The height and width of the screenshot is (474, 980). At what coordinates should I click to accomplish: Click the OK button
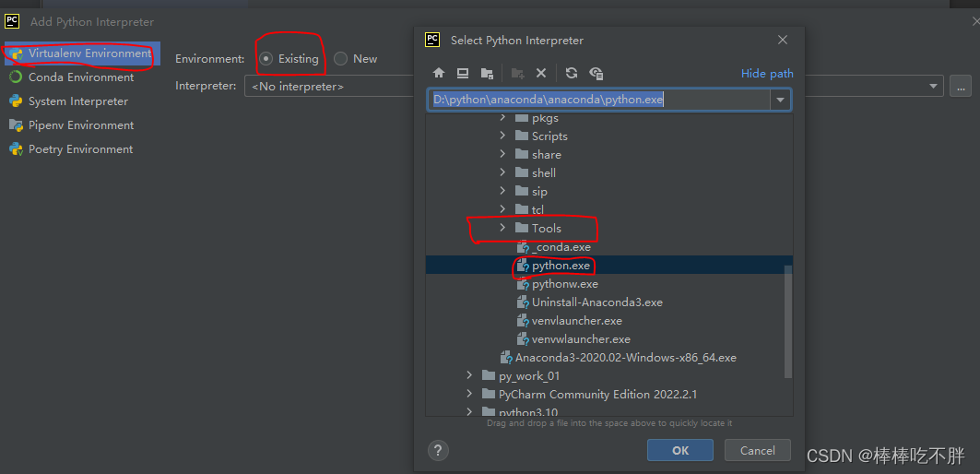680,450
